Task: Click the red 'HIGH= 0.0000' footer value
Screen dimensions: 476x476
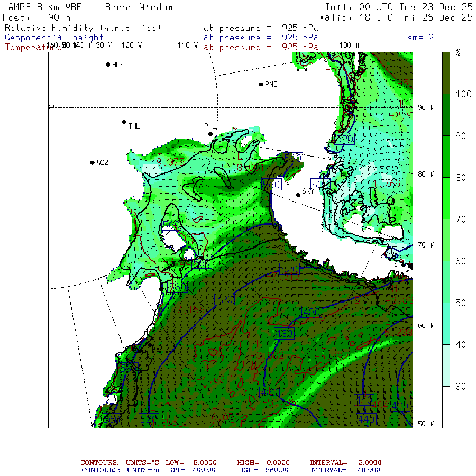Action: coord(263,463)
